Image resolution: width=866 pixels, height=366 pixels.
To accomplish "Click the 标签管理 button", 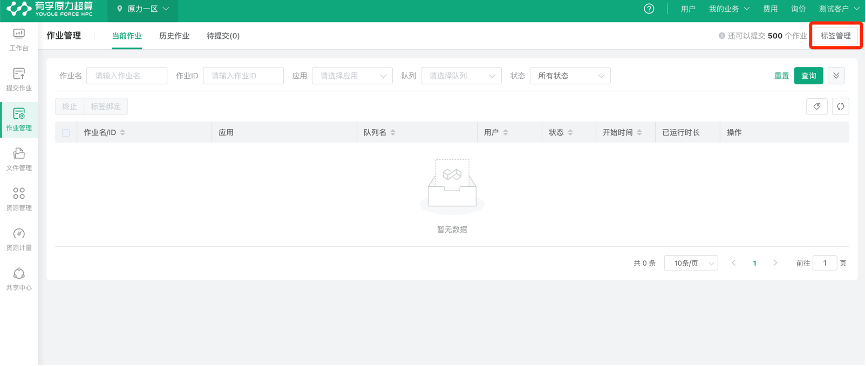I will (836, 36).
